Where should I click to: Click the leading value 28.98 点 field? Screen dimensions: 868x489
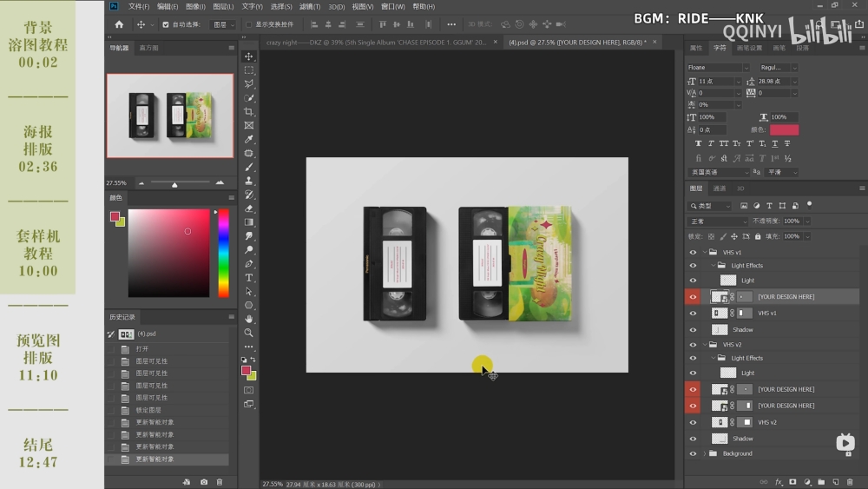click(773, 82)
